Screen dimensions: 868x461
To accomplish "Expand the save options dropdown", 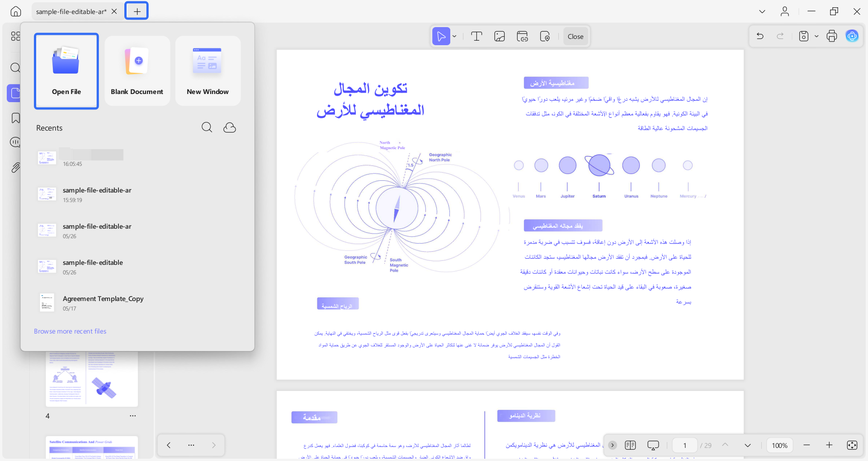I will pos(816,36).
